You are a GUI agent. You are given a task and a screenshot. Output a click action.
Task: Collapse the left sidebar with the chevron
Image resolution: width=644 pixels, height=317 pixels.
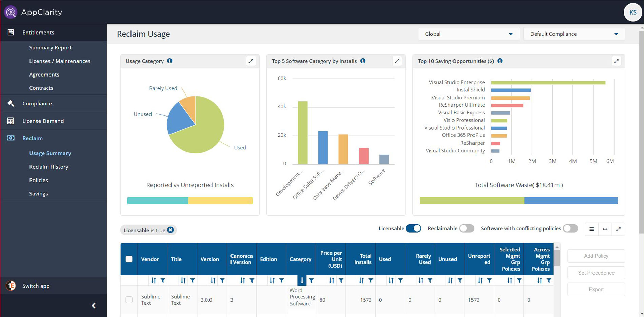coord(94,305)
